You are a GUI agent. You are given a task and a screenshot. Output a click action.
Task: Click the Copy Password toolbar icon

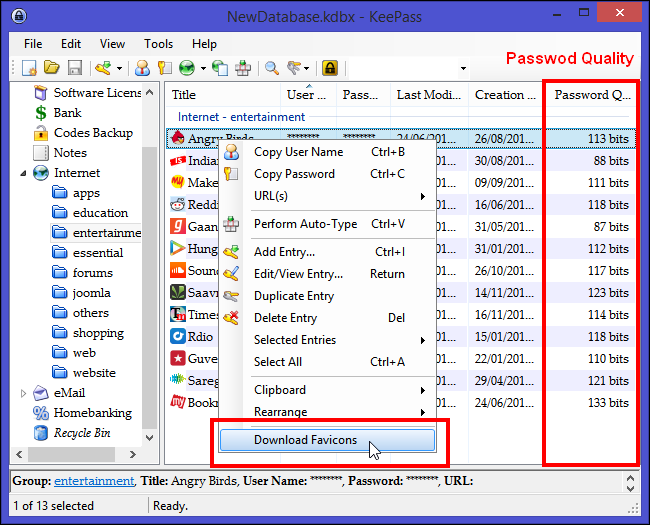(165, 68)
